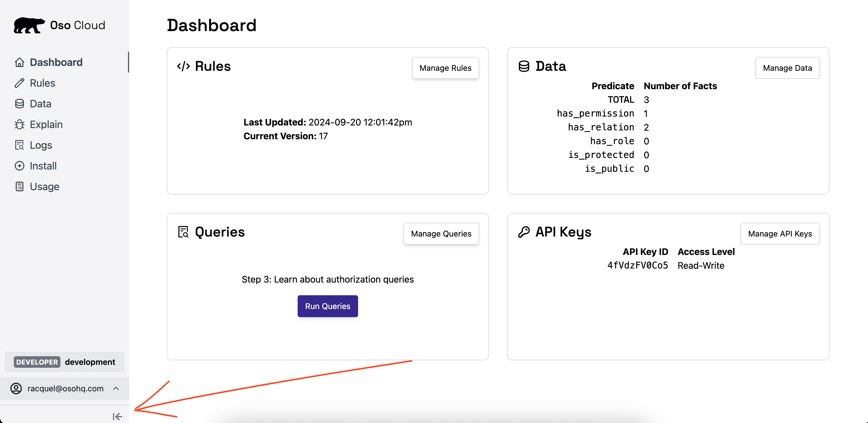
Task: Expand the racquel@osohq.com account chevron
Action: (x=116, y=388)
